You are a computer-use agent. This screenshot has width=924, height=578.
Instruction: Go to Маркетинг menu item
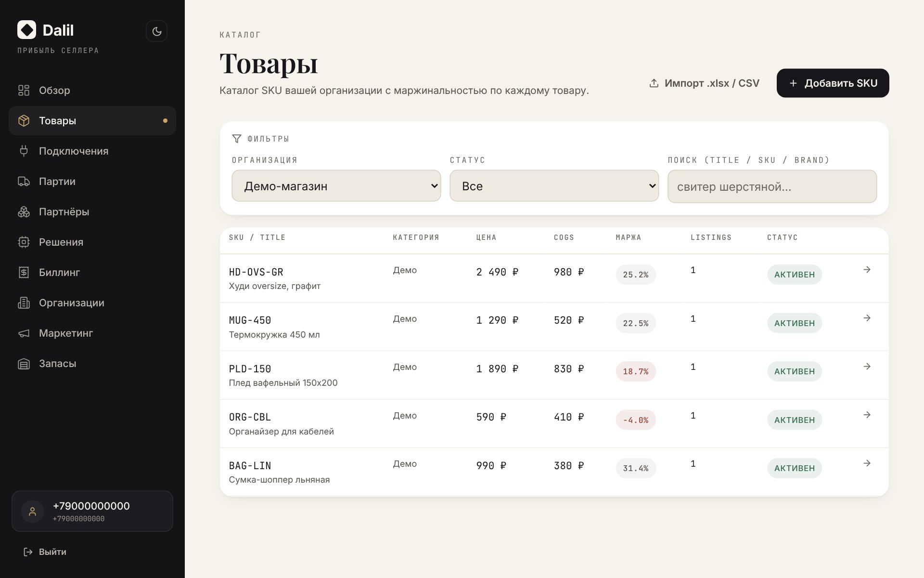92,333
